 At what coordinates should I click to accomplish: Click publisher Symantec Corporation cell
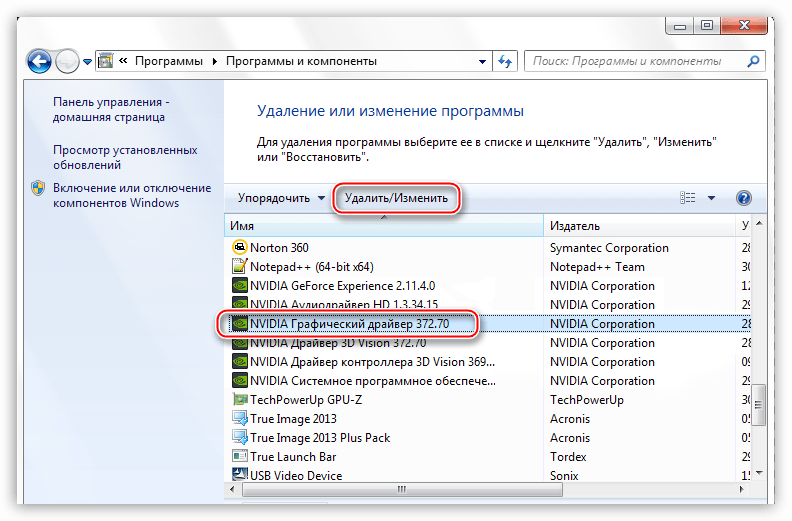(x=609, y=248)
